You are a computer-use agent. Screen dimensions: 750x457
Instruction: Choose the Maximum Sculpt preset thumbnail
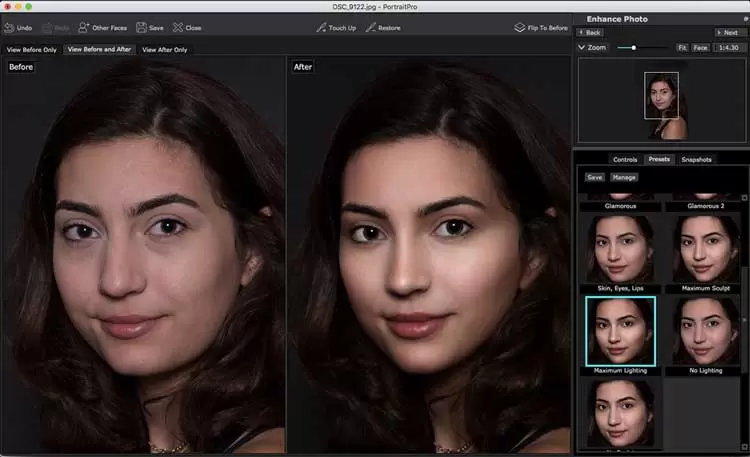(706, 249)
